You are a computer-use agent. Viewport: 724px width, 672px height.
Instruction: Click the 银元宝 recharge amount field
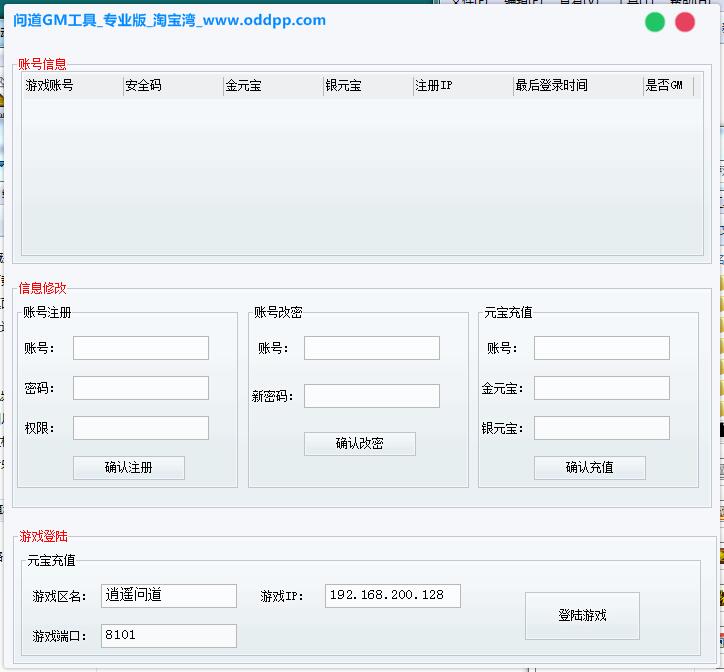coord(601,428)
